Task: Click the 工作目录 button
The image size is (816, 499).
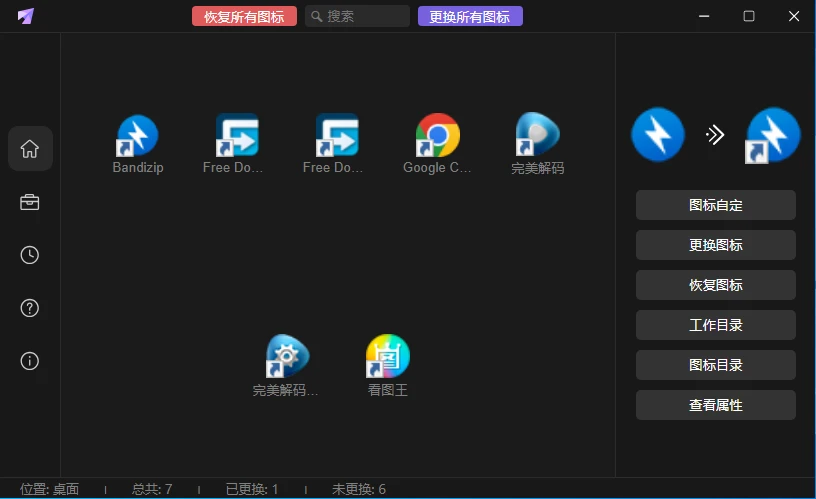Action: tap(716, 325)
